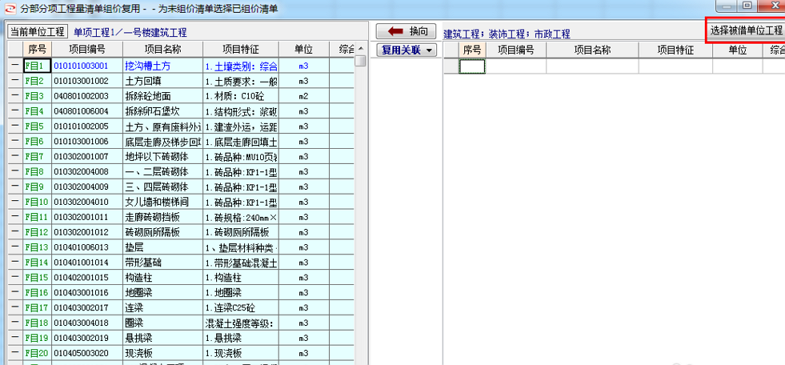The height and width of the screenshot is (365, 785).
Task: Select row label F目20
Action: 37,353
